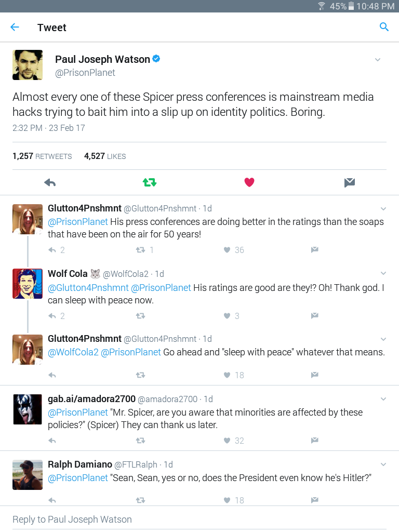
Task: Expand the options chevron on Wolf Cola's tweet
Action: 383,273
